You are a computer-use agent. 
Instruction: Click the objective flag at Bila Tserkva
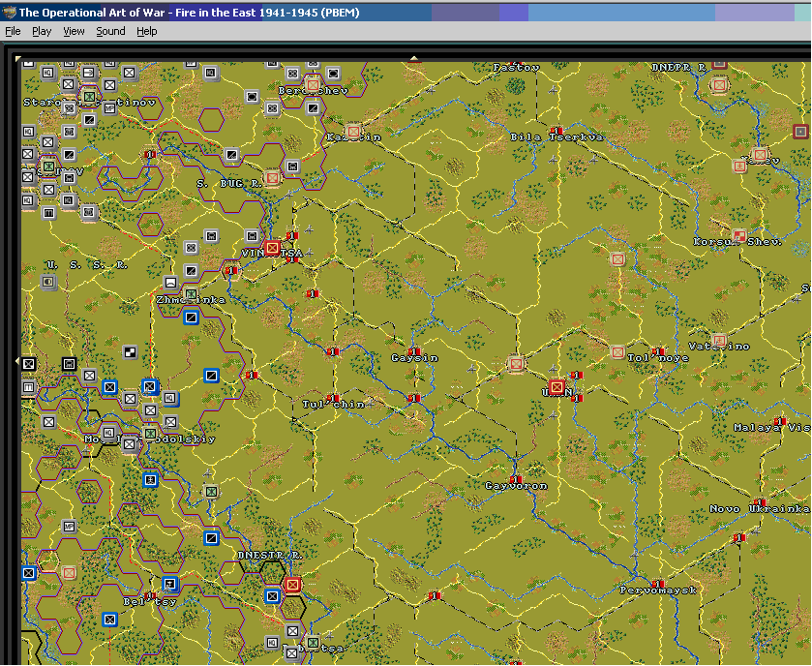(x=556, y=131)
